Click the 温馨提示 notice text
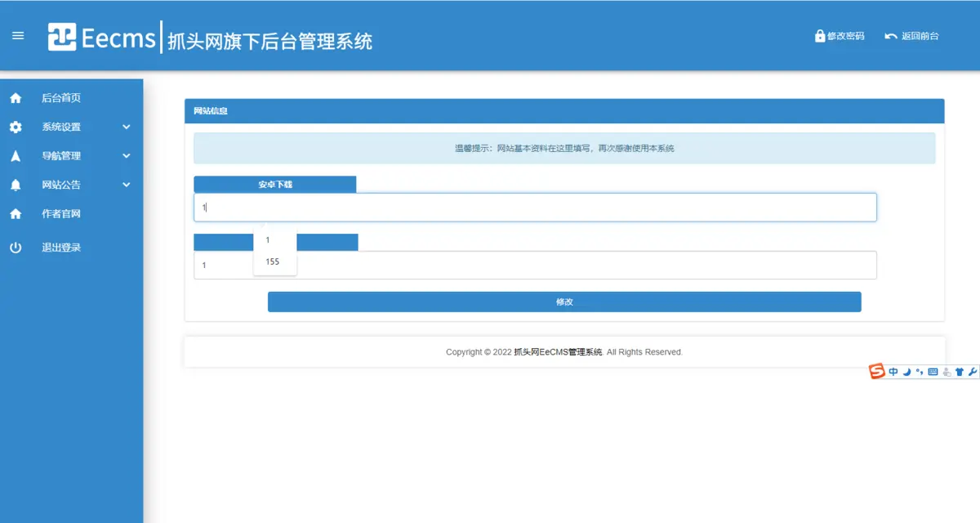980x523 pixels. [564, 149]
